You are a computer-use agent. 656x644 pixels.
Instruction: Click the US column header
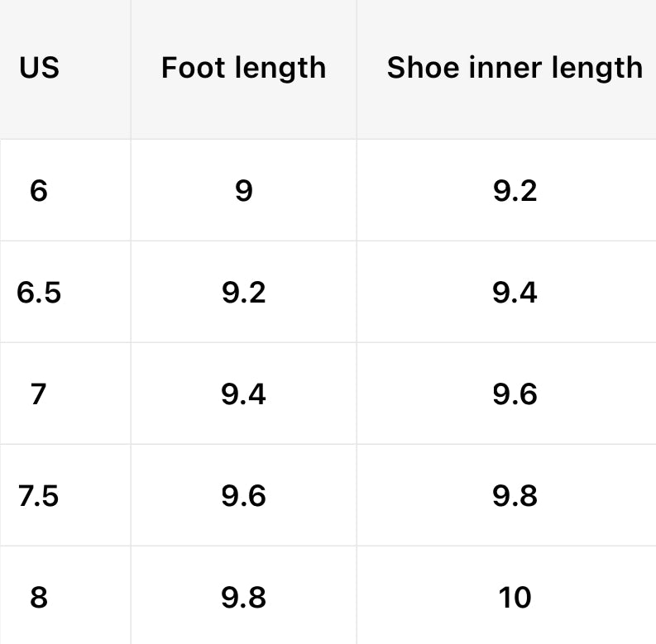click(40, 68)
